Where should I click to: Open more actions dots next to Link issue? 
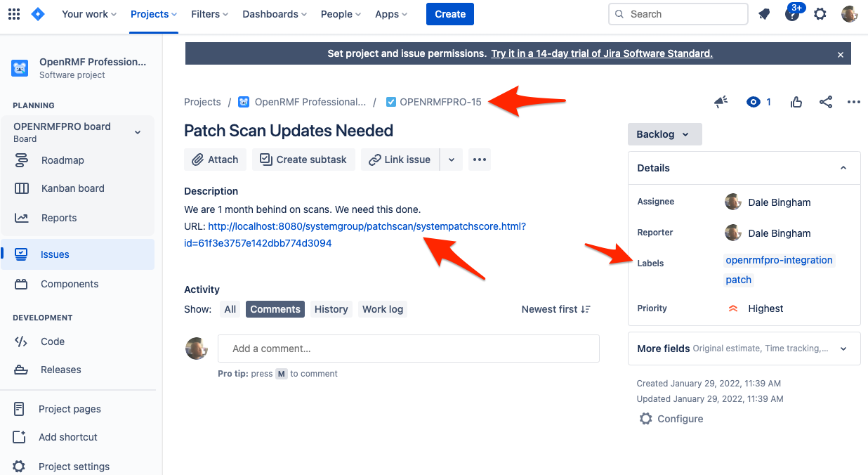[x=480, y=160]
